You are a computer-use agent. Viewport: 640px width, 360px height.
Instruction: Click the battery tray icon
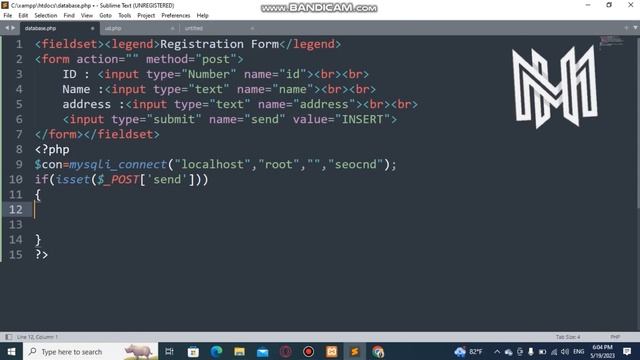click(542, 351)
